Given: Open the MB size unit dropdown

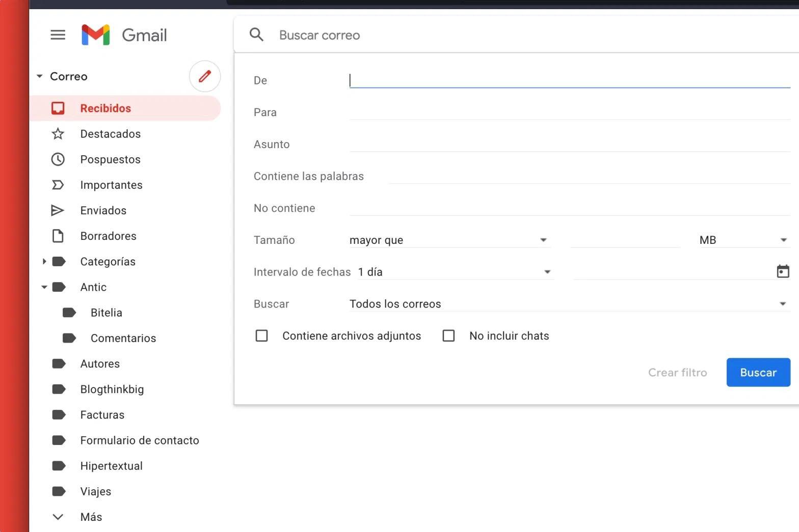Looking at the screenshot, I should (743, 240).
